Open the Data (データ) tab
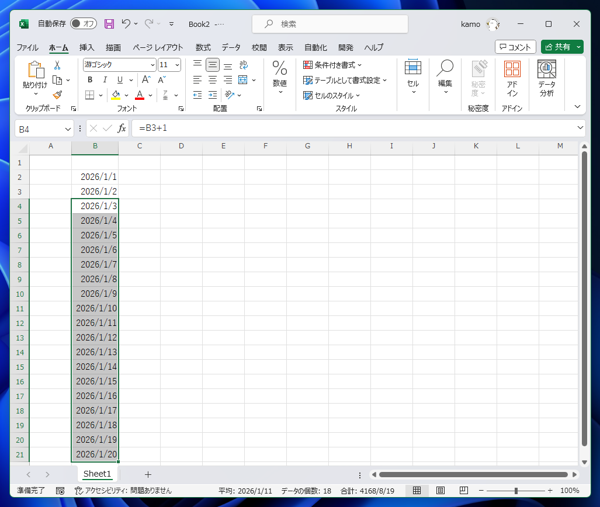This screenshot has width=600, height=507. pos(231,47)
